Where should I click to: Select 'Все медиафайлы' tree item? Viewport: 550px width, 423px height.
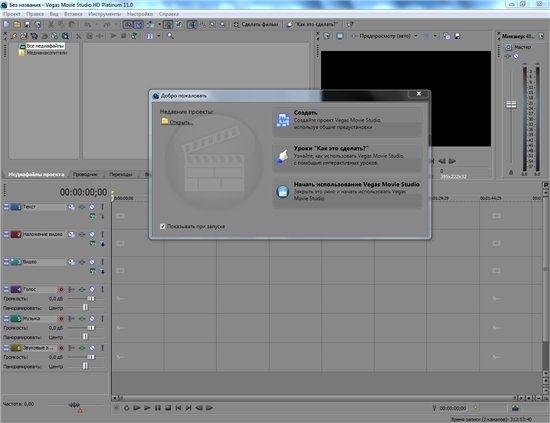[45, 46]
